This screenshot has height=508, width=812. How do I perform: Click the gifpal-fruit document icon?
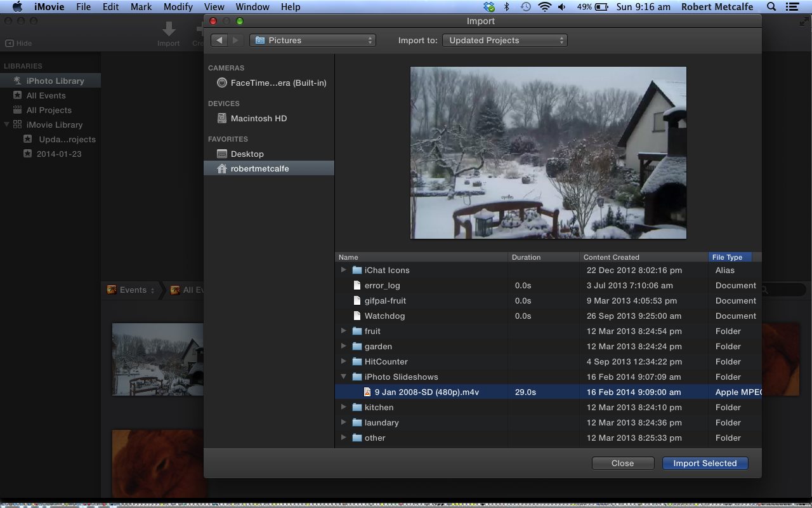click(x=357, y=300)
